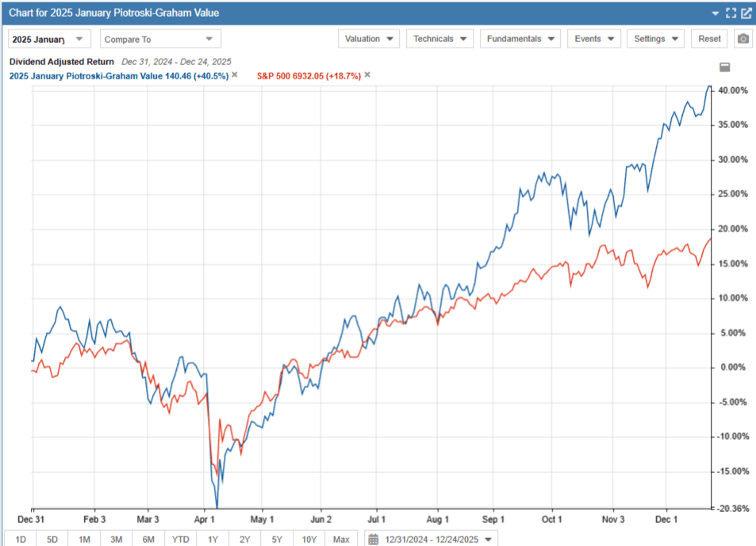Select the YTD time range
756x546 pixels.
[x=180, y=539]
